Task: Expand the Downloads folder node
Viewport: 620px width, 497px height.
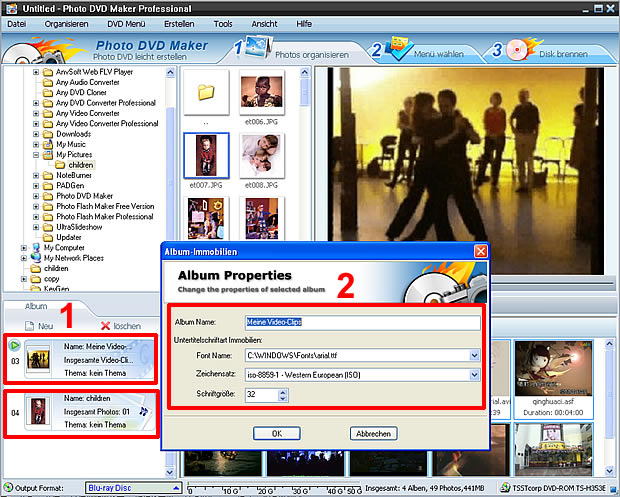Action: click(36, 134)
